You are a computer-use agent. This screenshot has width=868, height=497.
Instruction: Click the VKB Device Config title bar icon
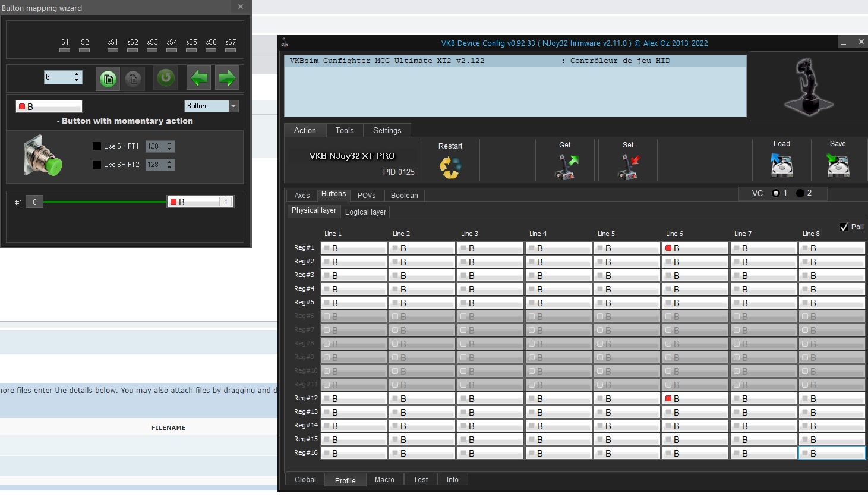[285, 43]
